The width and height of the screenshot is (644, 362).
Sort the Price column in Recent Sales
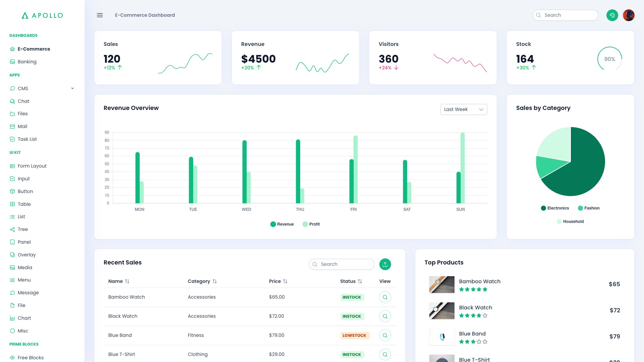pyautogui.click(x=285, y=281)
